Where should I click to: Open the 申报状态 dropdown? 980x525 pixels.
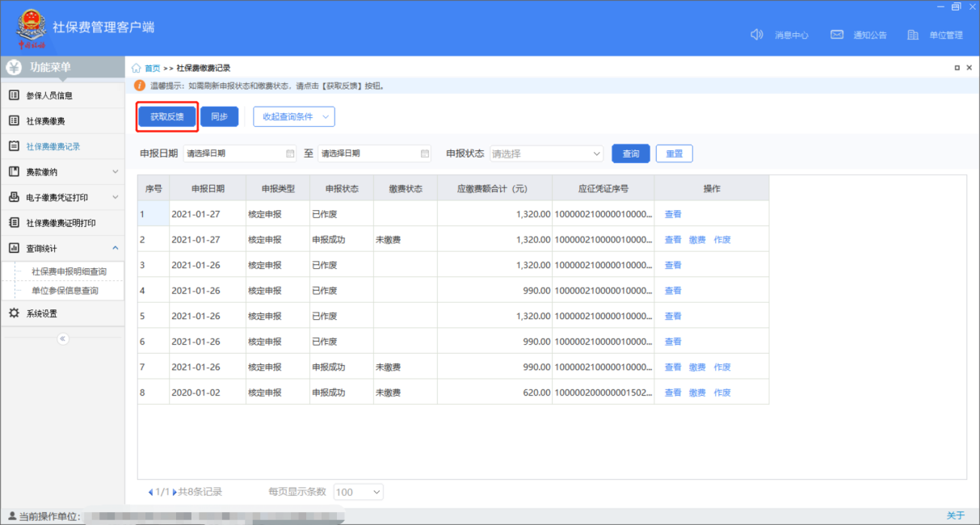[x=546, y=153]
